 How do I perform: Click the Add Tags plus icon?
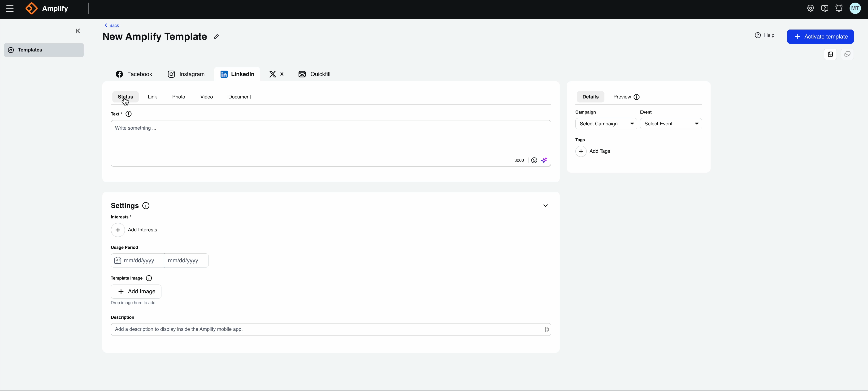click(x=581, y=151)
